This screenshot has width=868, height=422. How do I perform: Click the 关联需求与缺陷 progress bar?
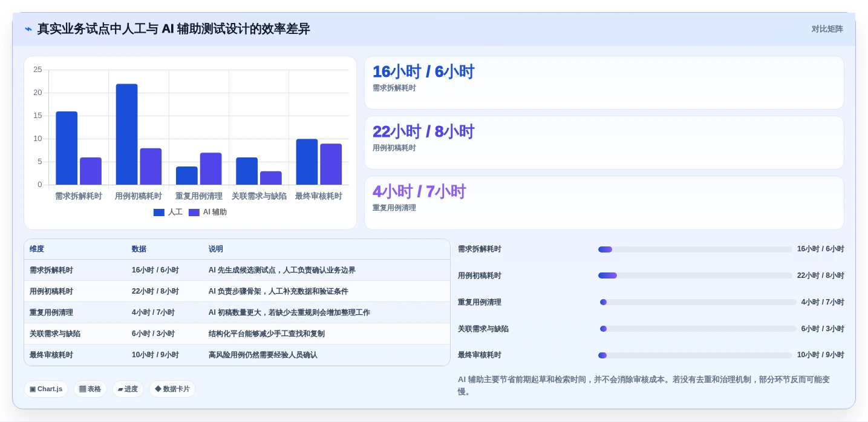(x=698, y=329)
